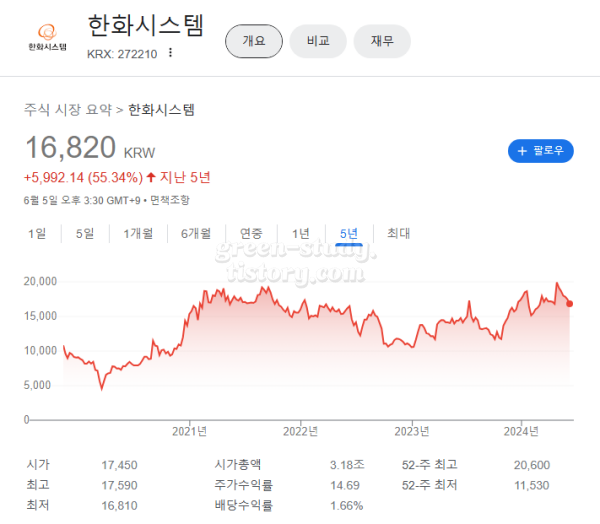The image size is (600, 524).
Task: Switch chart range to 최대
Action: pyautogui.click(x=398, y=233)
